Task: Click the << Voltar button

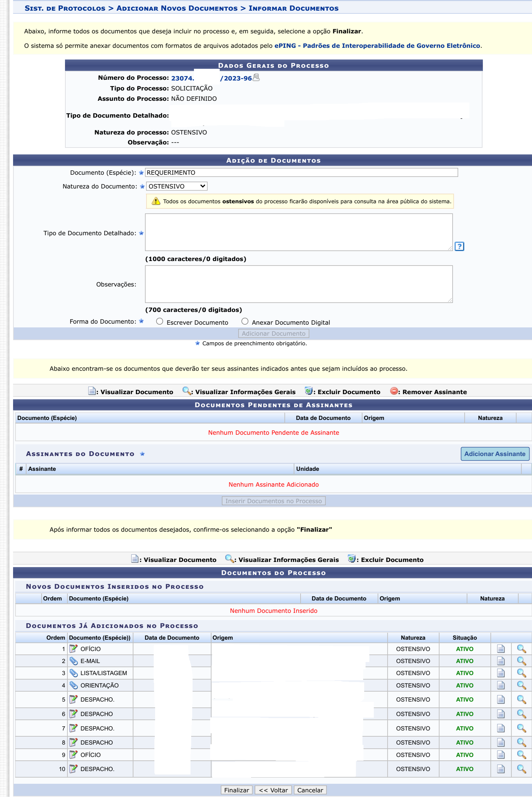Action: pyautogui.click(x=273, y=790)
